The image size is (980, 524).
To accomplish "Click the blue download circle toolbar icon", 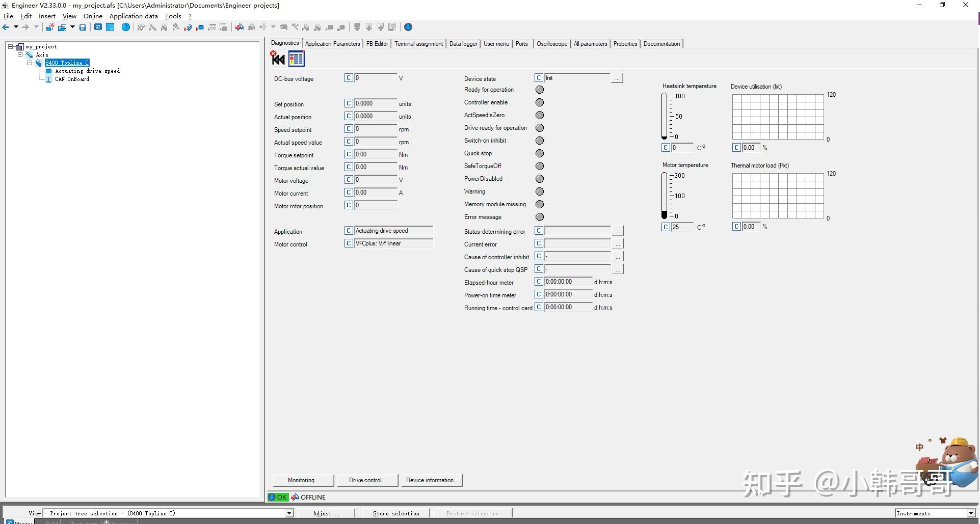I will 408,27.
